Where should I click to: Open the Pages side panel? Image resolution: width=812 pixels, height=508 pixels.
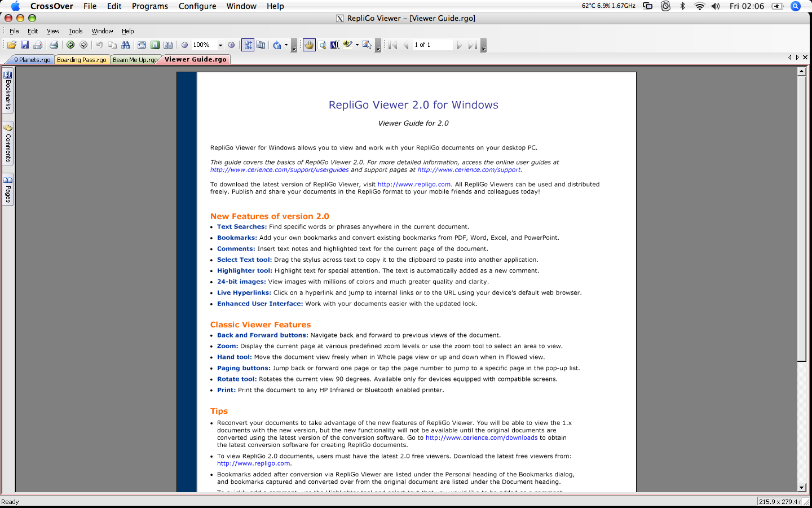[8, 190]
